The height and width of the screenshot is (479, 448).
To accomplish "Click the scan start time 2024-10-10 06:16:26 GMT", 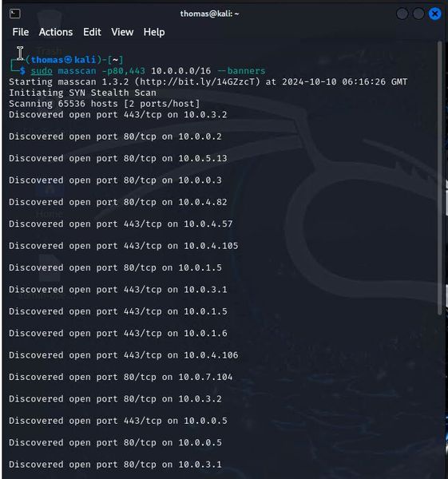I will point(345,82).
